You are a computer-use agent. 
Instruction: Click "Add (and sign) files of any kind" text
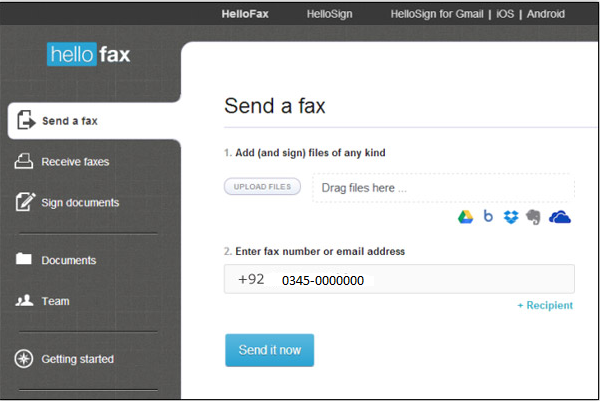[310, 153]
